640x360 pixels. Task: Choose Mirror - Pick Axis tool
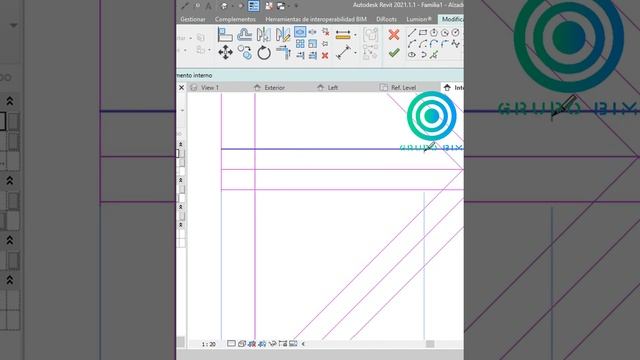(264, 35)
